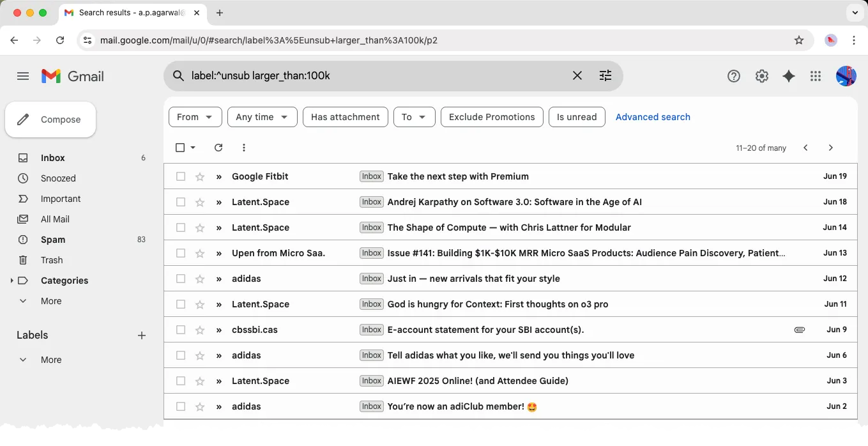Go to the next page of search results
868x446 pixels.
click(x=830, y=148)
